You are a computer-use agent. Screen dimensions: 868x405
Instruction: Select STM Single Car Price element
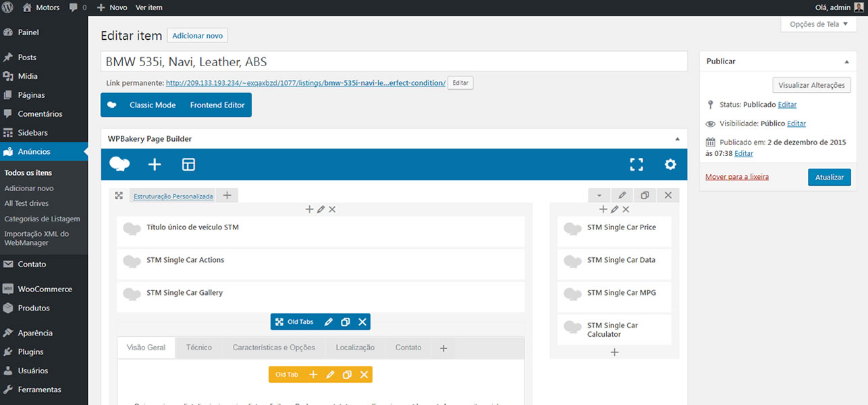[614, 231]
